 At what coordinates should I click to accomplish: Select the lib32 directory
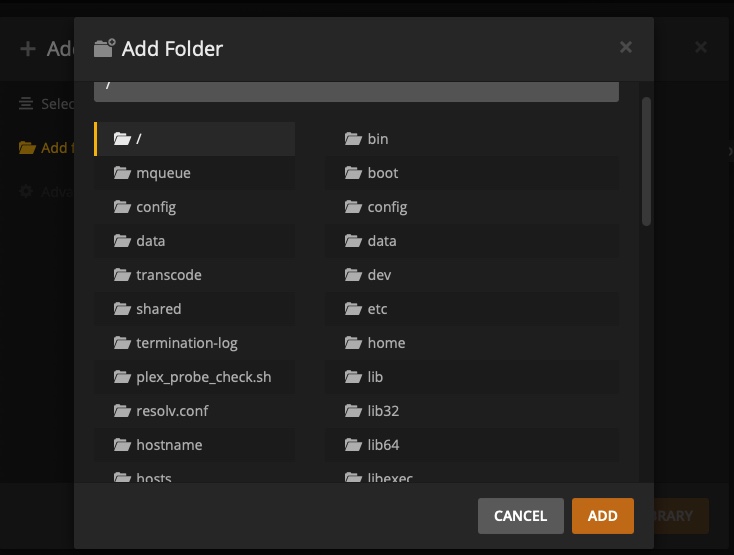click(x=383, y=411)
